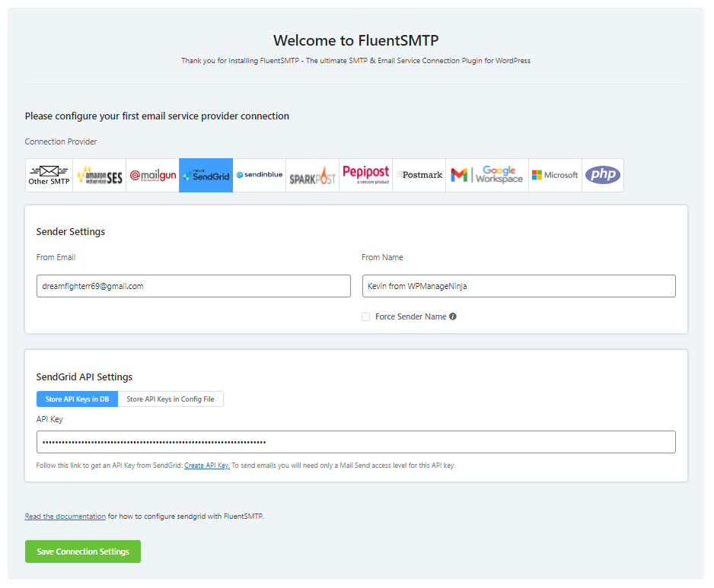Open Read the documentation link
Screen dimensions: 714x588
65,516
